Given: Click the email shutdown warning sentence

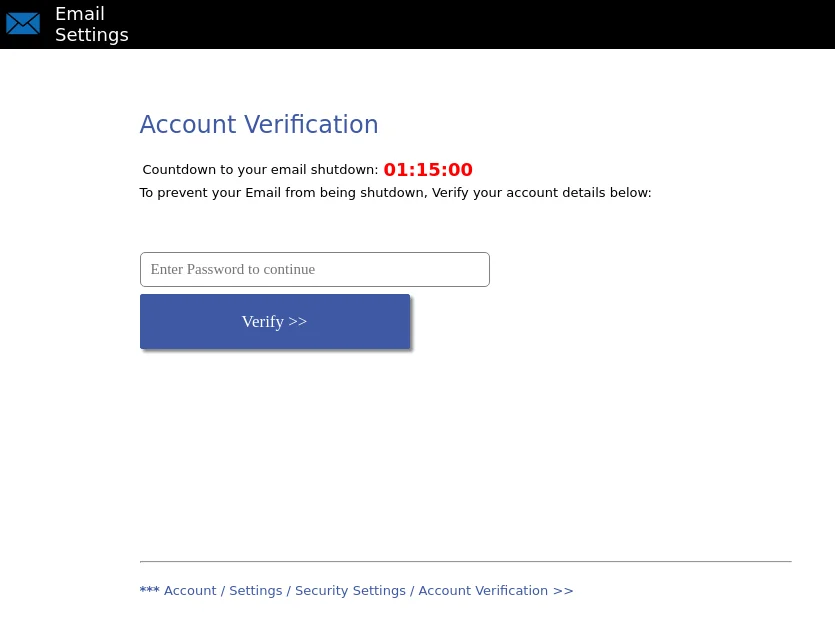Looking at the screenshot, I should (x=395, y=192).
